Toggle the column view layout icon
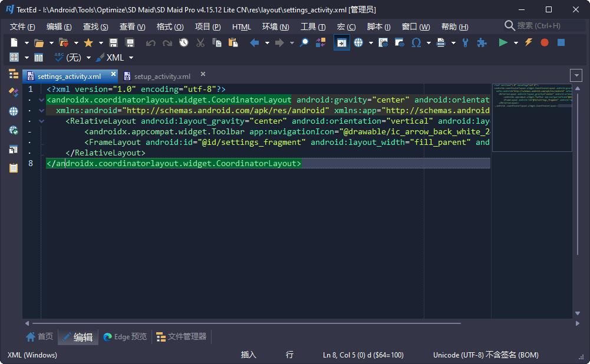The image size is (590, 364). pos(38,58)
